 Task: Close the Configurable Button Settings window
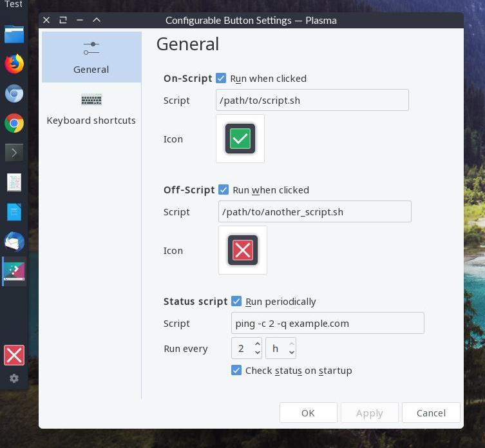(46, 20)
